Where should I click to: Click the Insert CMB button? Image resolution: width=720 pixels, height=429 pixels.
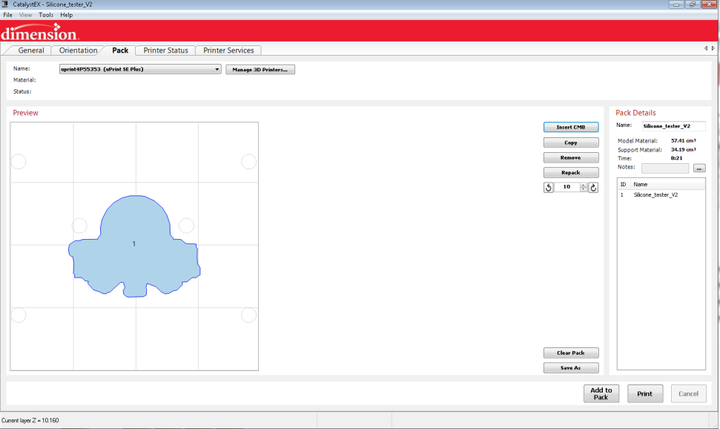[571, 127]
